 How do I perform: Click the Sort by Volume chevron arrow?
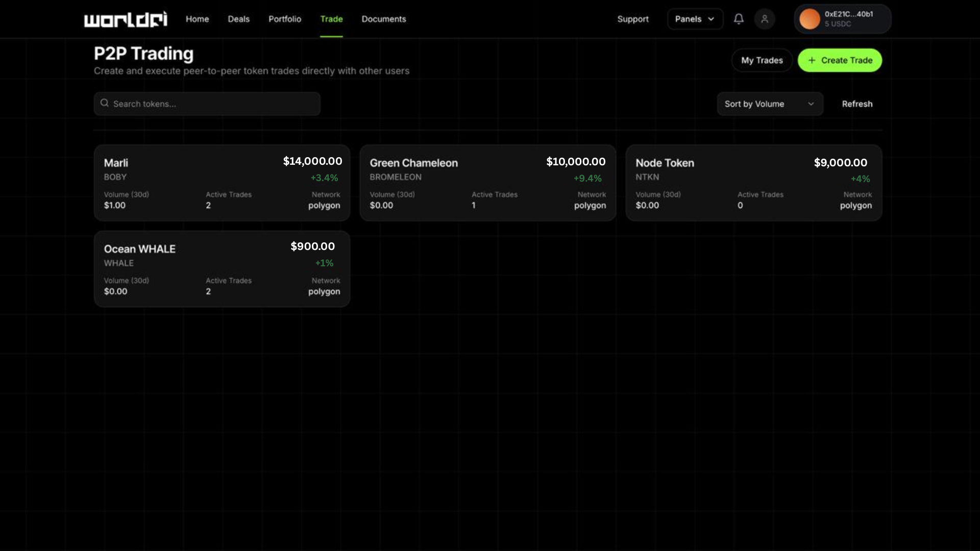point(811,104)
